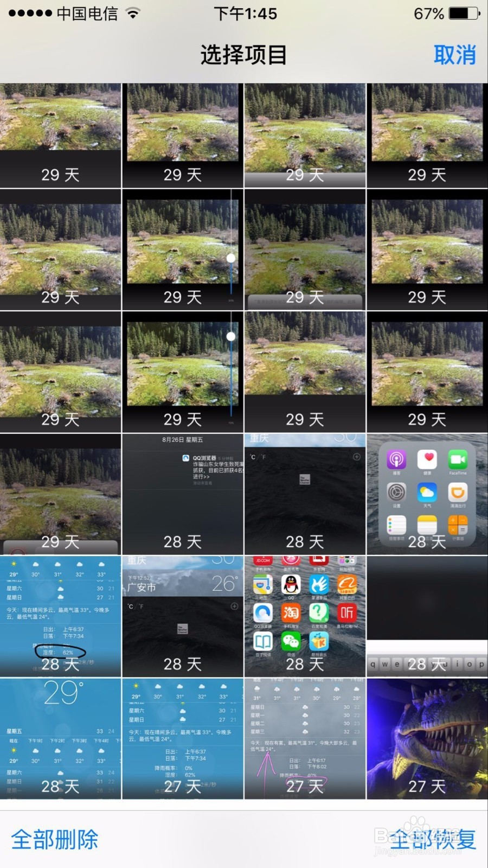Screen dimensions: 488x868
Task: Select the QQ浏览器 notification screenshot thumbnail
Action: click(x=183, y=494)
